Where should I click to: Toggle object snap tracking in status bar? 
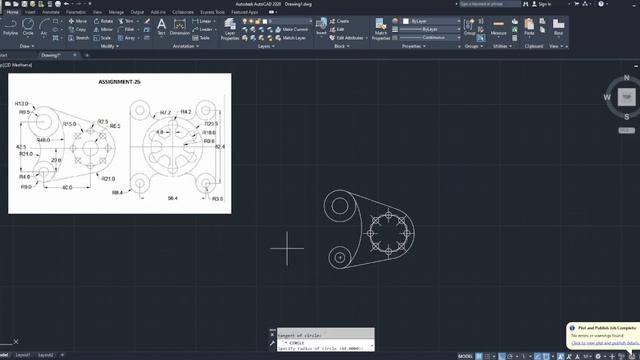click(x=538, y=356)
